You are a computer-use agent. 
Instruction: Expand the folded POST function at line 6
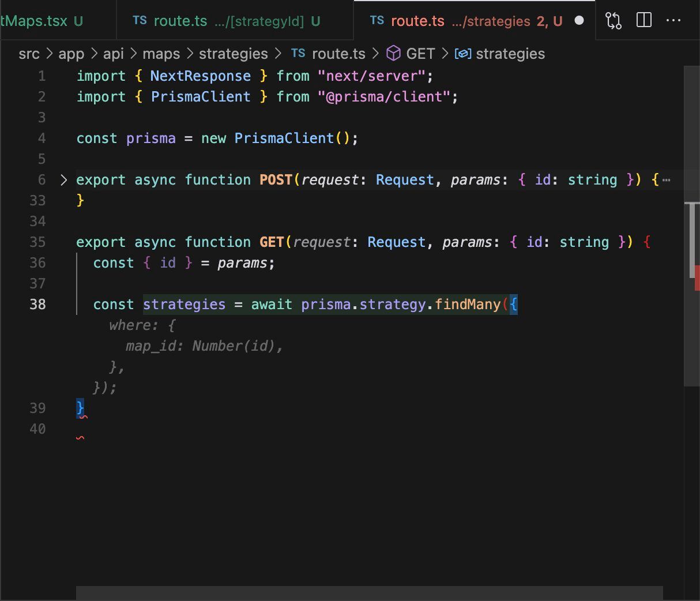point(63,180)
